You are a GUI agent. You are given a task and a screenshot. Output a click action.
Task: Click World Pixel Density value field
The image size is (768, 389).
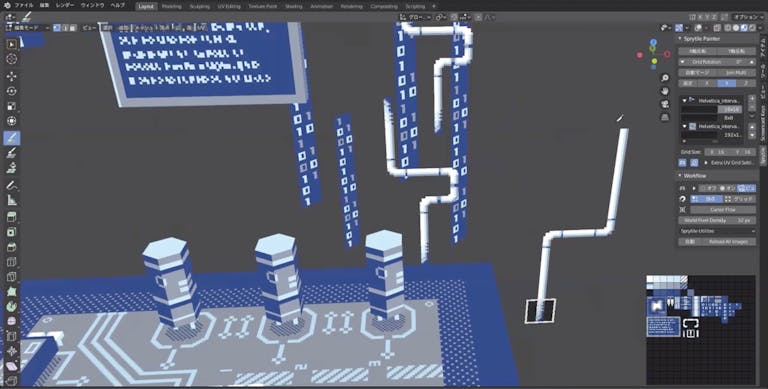pos(718,220)
